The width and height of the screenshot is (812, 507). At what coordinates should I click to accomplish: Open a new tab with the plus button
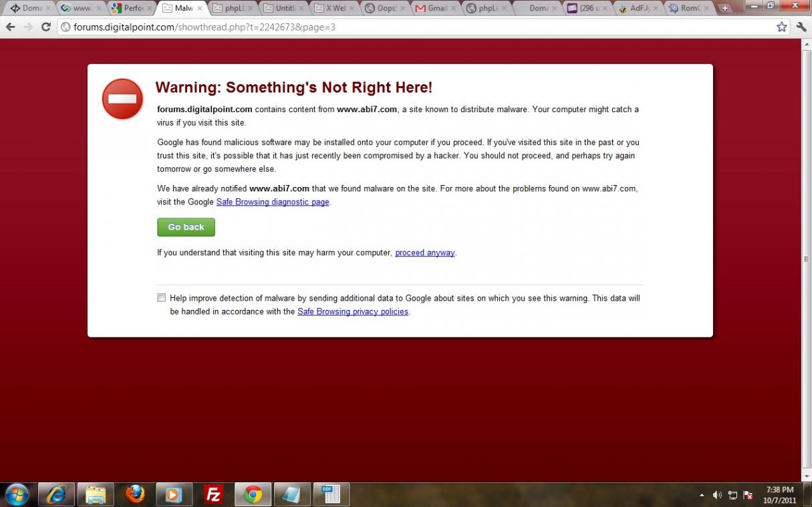tap(725, 9)
